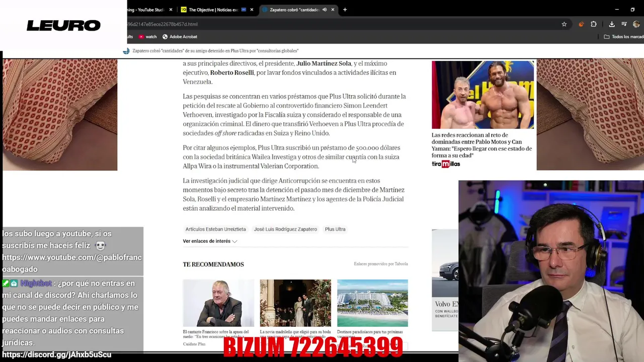Open the Adobe Acrobat bookmark
This screenshot has width=644, height=362.
(180, 37)
